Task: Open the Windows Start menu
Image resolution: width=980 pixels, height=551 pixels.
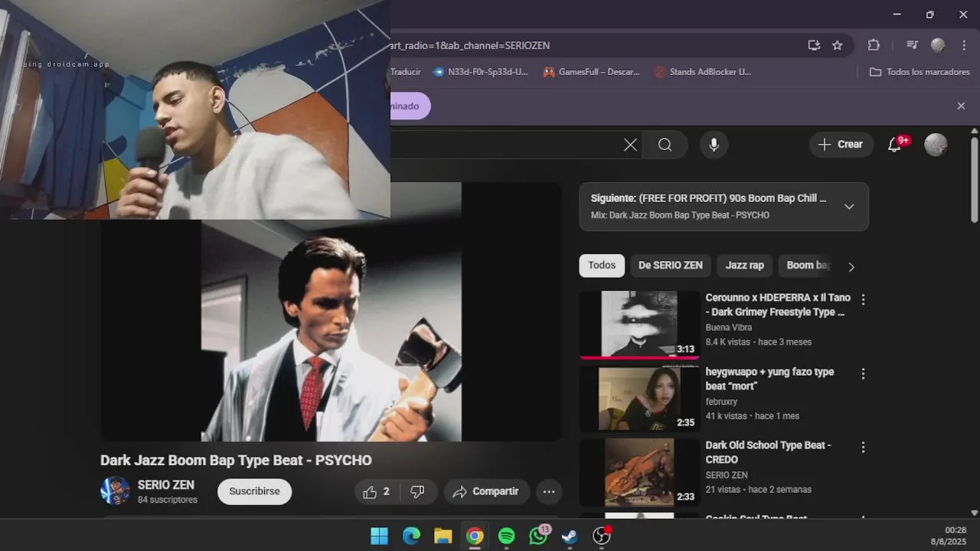Action: point(379,536)
